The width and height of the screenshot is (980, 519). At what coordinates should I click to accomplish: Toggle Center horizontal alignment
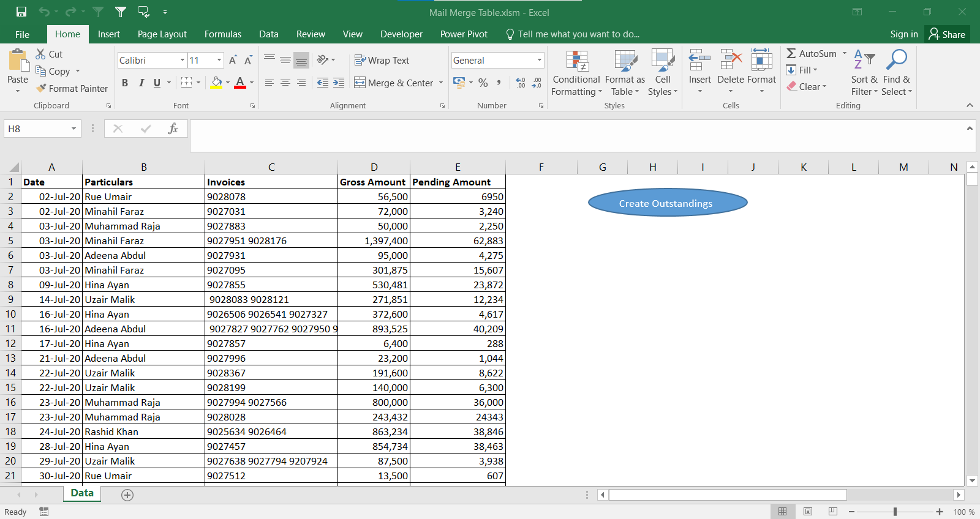coord(285,83)
